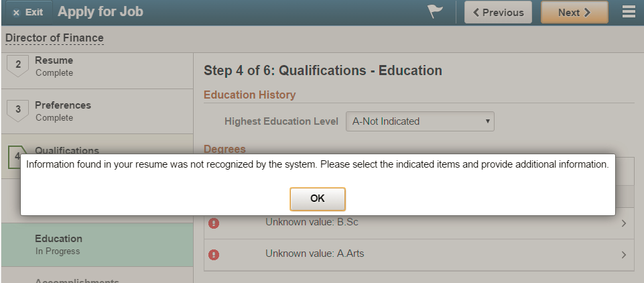Click the step 3 Preferences badge icon
The height and width of the screenshot is (283, 644).
18,111
